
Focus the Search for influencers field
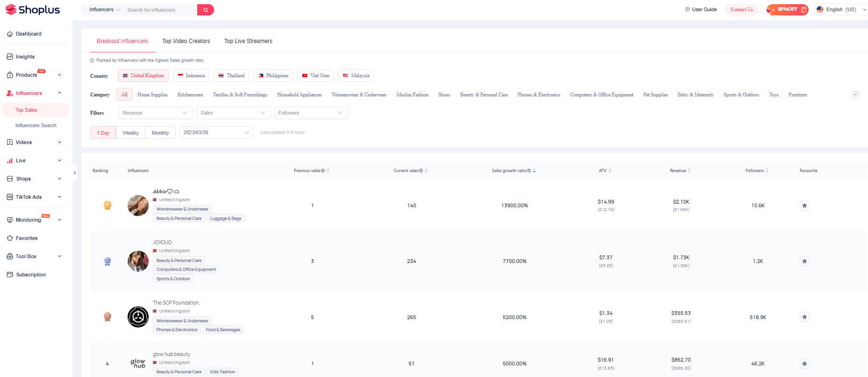(x=160, y=10)
